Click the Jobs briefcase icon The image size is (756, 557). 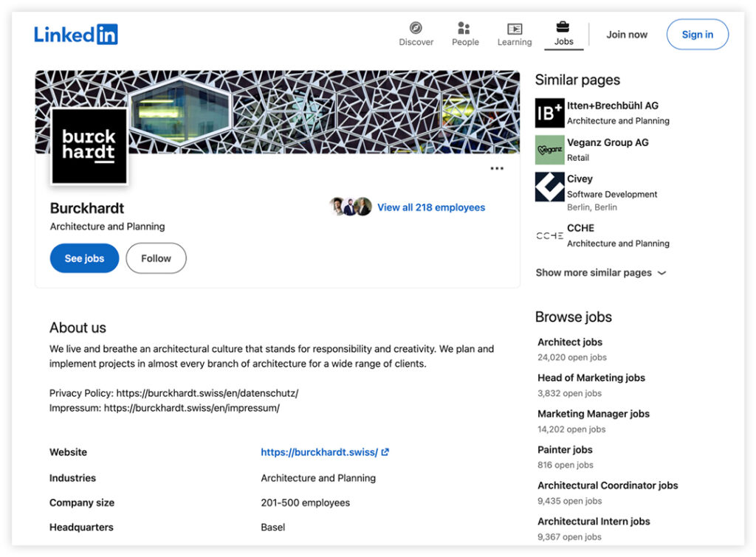(x=563, y=27)
